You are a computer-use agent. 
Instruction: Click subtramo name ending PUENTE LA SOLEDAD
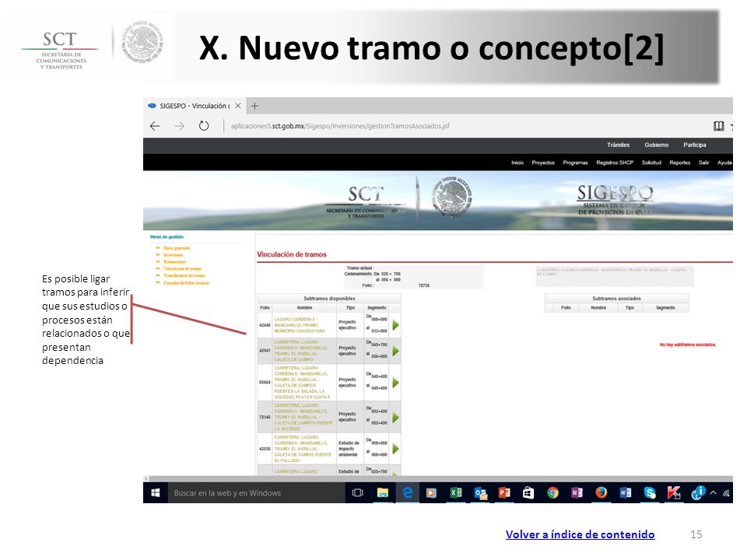303,417
